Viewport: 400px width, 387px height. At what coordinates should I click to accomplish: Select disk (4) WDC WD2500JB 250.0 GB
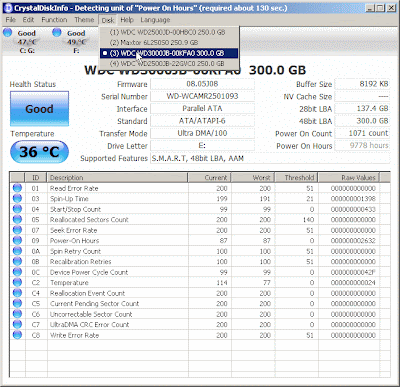(x=169, y=63)
